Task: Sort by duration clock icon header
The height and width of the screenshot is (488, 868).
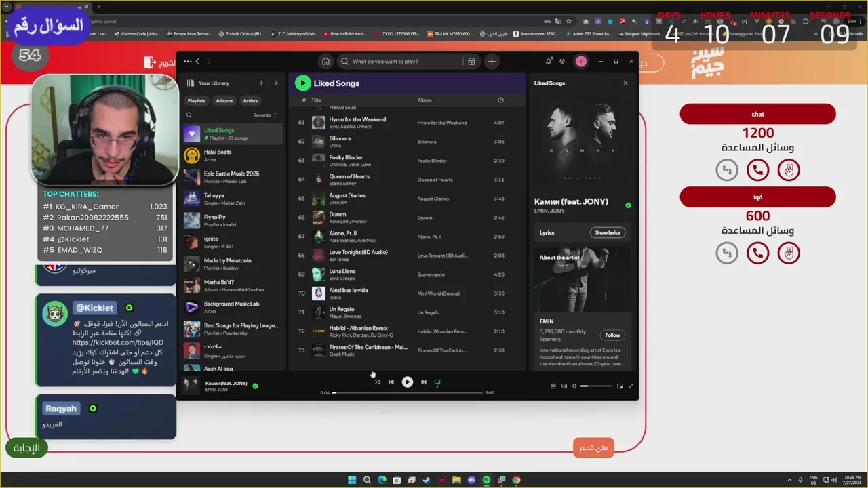Action: (500, 100)
